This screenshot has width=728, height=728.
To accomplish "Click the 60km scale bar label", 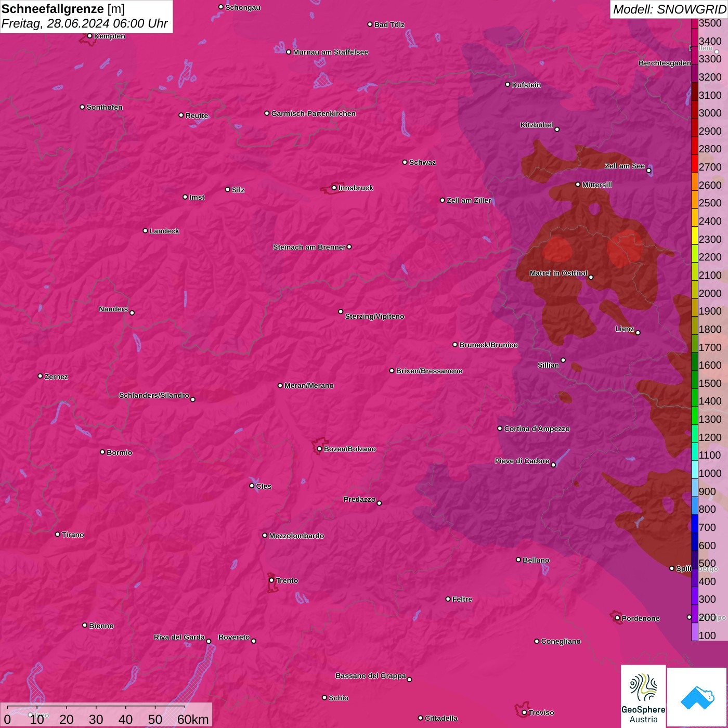I will [193, 719].
